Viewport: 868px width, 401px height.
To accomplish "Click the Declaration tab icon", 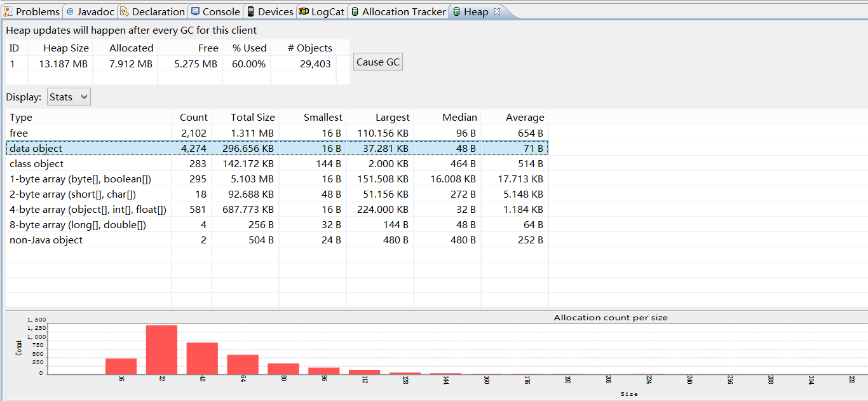I will click(x=124, y=11).
